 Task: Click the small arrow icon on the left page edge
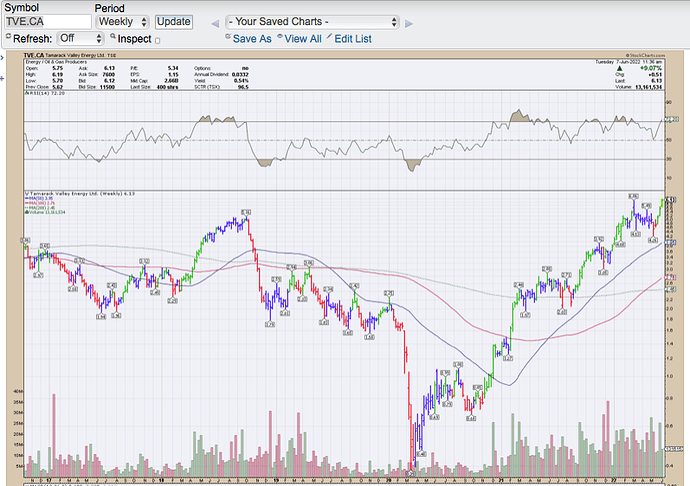coord(2,57)
